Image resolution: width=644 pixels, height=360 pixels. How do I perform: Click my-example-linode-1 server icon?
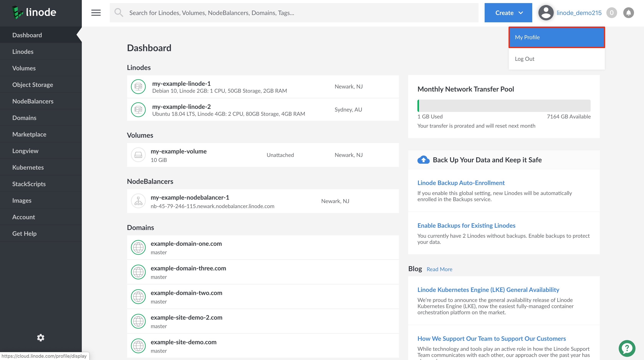tap(138, 87)
